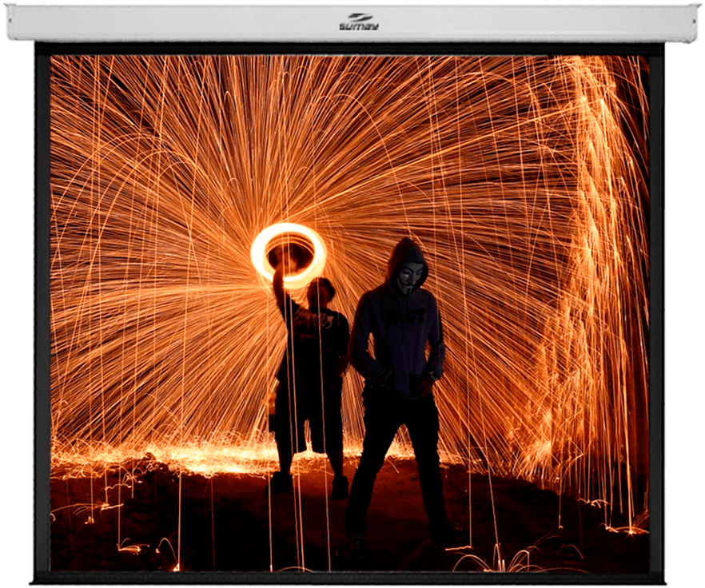Click the white Guy Fawkes mask
This screenshot has width=705, height=588.
point(408,277)
